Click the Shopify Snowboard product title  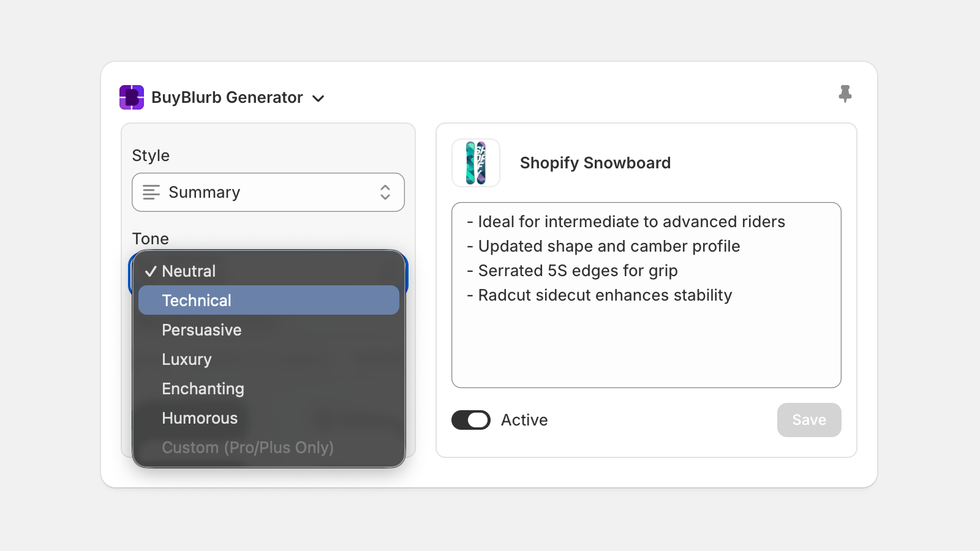point(595,163)
